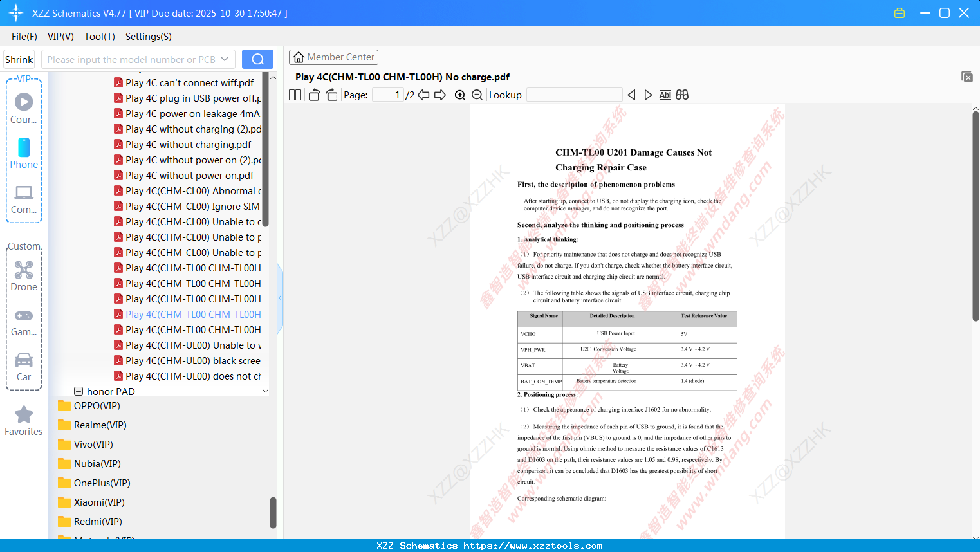This screenshot has width=980, height=552.
Task: Click the home icon in Member Center
Action: pos(299,57)
